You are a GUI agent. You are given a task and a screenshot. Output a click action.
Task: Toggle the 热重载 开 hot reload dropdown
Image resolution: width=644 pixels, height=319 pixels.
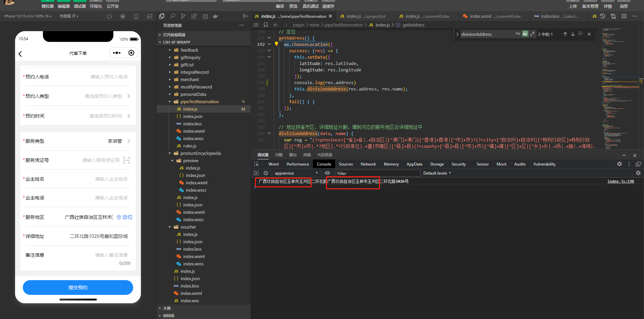click(69, 16)
